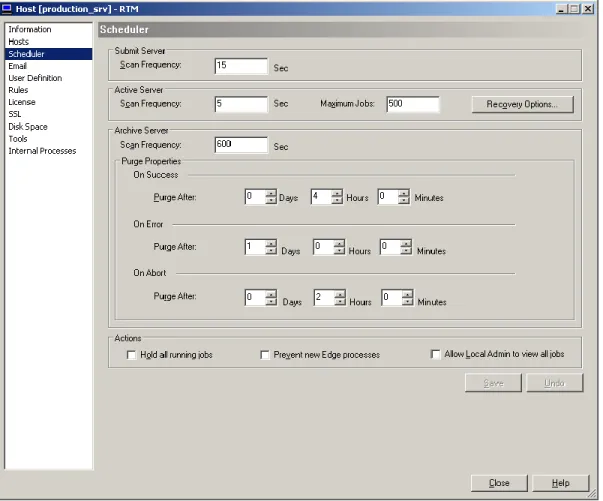This screenshot has height=501, width=603.
Task: Click the window resize grip
Action: click(594, 493)
